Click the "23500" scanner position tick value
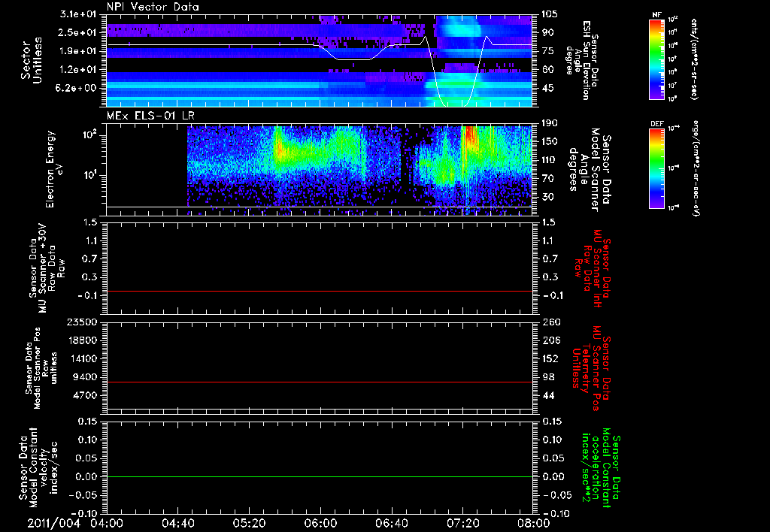Screen dimensions: 770x532 83,322
